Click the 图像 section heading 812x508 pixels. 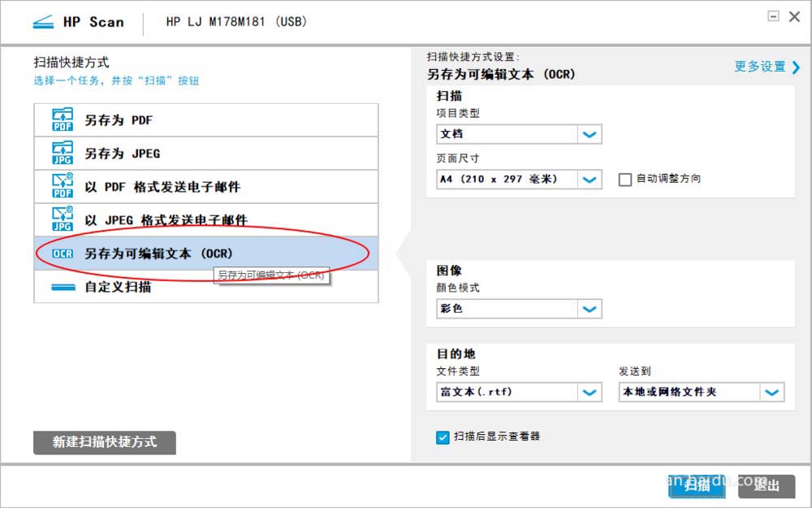click(449, 271)
